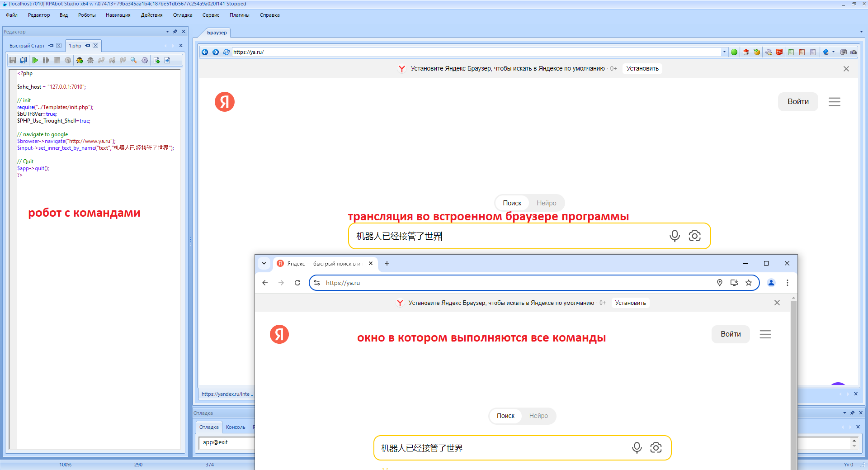The width and height of the screenshot is (868, 470).
Task: Click the gray bug debug icon
Action: point(90,60)
